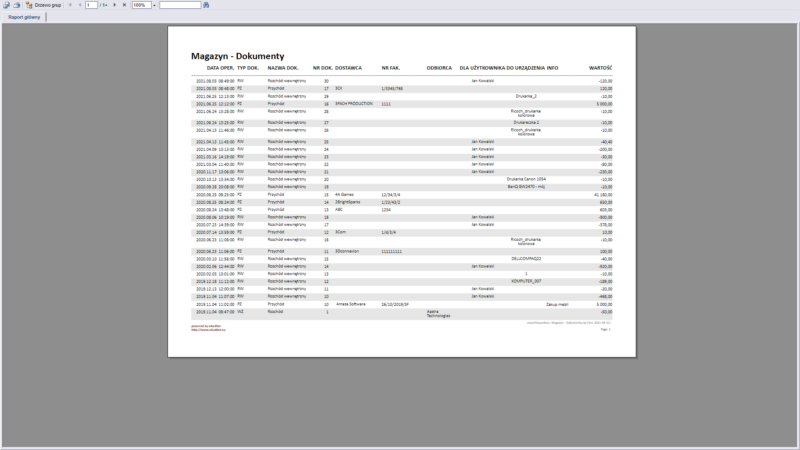Go to first page arrow
Image resolution: width=800 pixels, height=450 pixels.
coord(70,5)
